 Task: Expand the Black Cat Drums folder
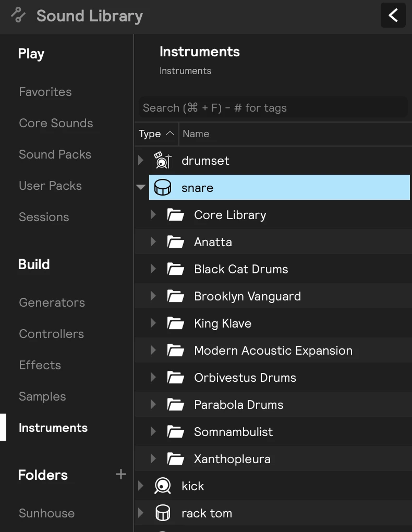153,269
